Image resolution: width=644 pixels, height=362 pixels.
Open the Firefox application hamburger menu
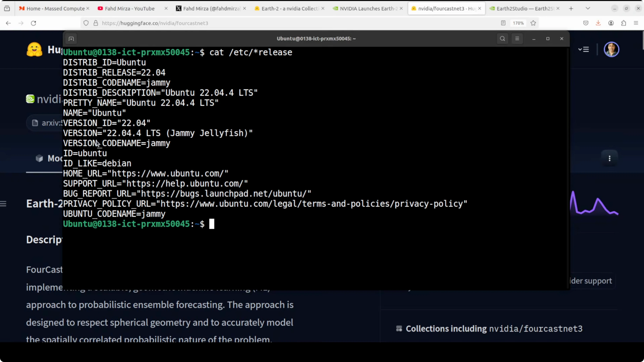pyautogui.click(x=636, y=23)
